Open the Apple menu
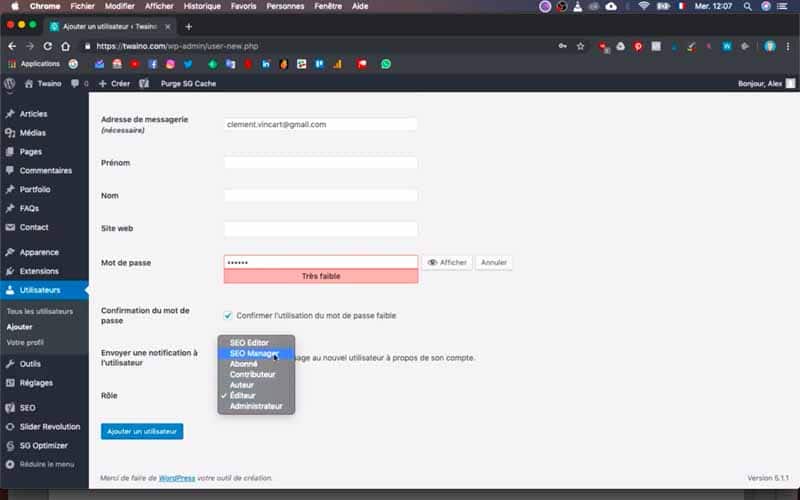800x500 pixels. tap(15, 6)
